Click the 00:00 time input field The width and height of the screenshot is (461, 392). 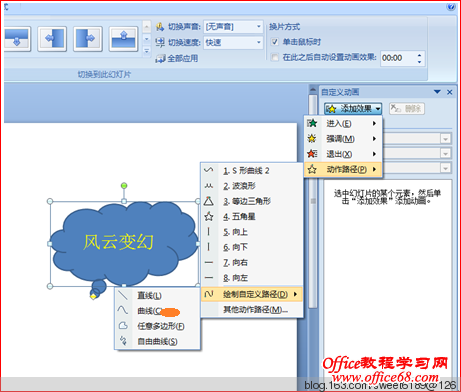click(x=398, y=58)
